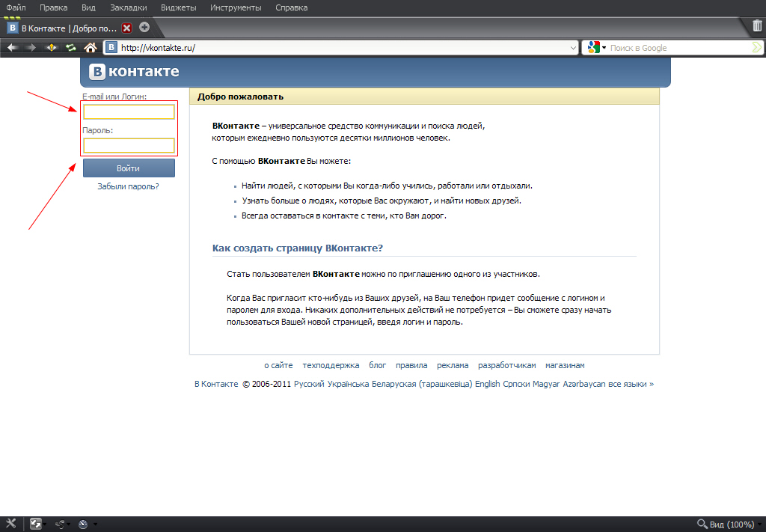Image resolution: width=766 pixels, height=532 pixels.
Task: Open the panels wrench icon in status bar
Action: tap(10, 524)
